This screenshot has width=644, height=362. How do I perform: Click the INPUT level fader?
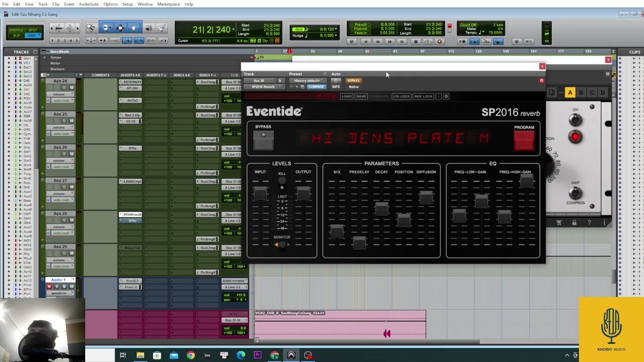tap(260, 194)
